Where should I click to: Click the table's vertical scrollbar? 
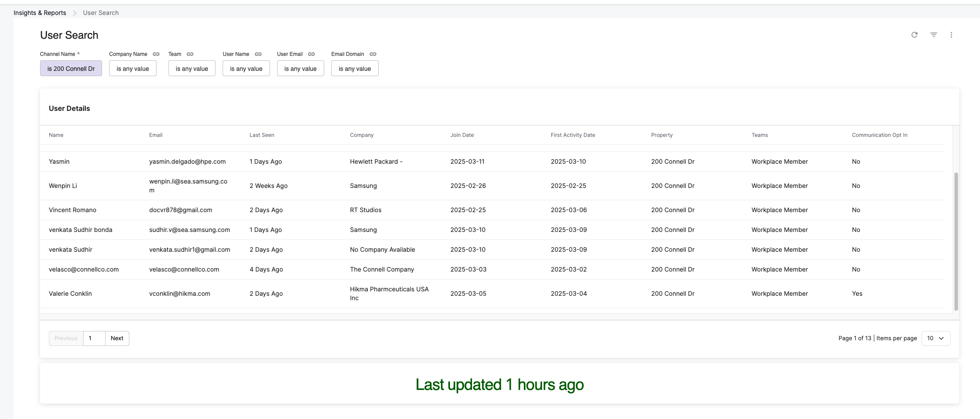coord(956,241)
